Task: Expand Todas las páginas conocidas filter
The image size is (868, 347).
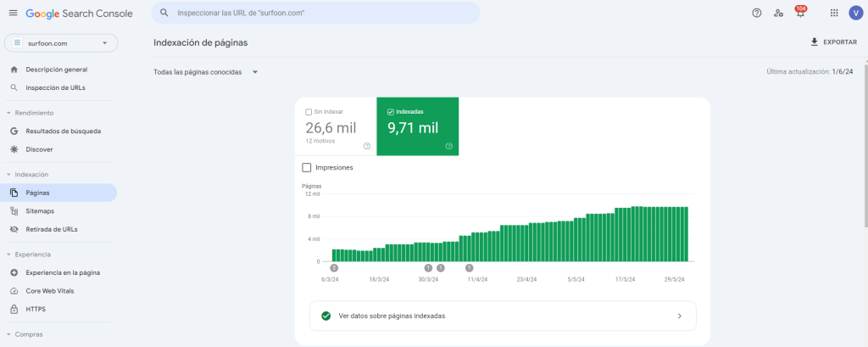Action: coord(206,72)
